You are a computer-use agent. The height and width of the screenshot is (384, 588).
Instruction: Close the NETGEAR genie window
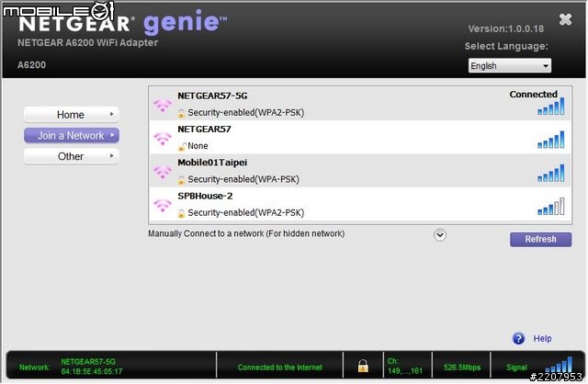(x=565, y=19)
